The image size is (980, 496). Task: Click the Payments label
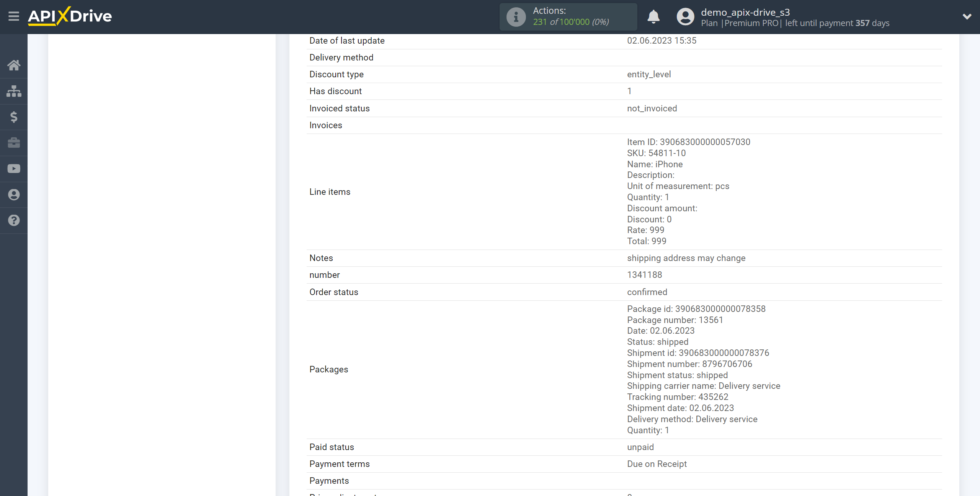point(329,481)
